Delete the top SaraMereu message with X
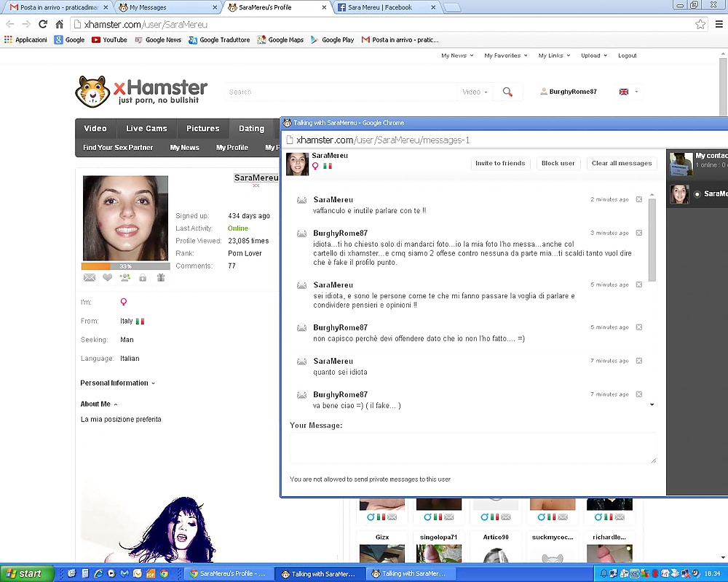This screenshot has height=582, width=728. click(x=638, y=199)
